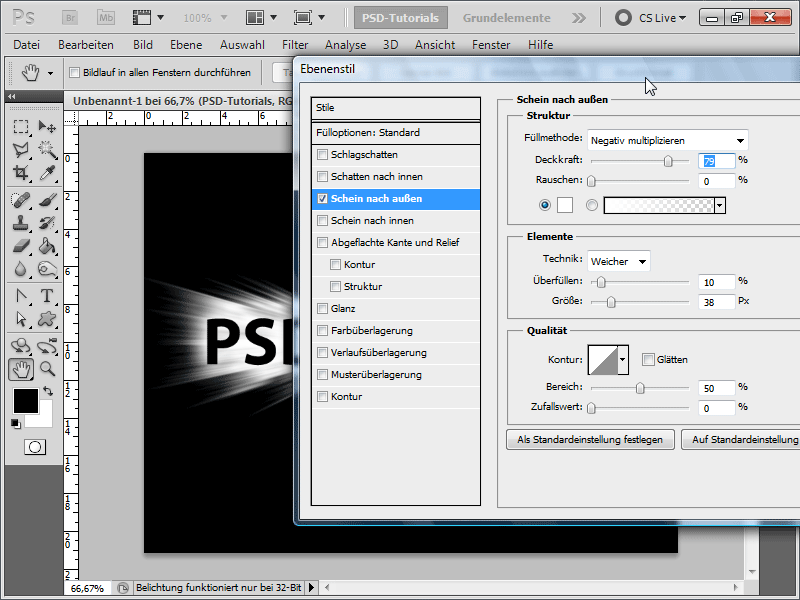Select Stile in layer style list
This screenshot has width=800, height=600.
pyautogui.click(x=396, y=108)
